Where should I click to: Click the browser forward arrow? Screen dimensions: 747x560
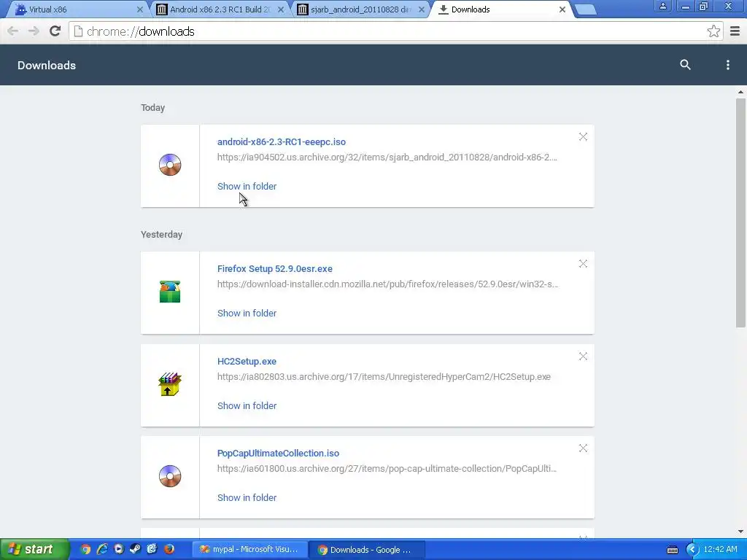[34, 31]
